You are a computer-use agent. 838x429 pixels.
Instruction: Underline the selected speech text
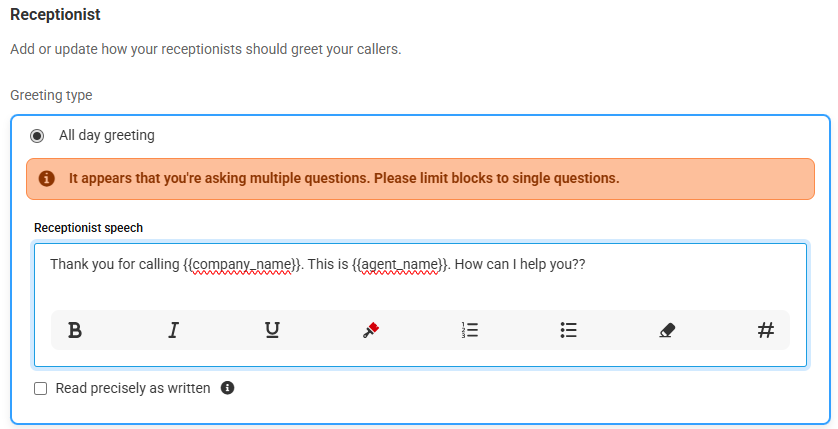coord(273,330)
